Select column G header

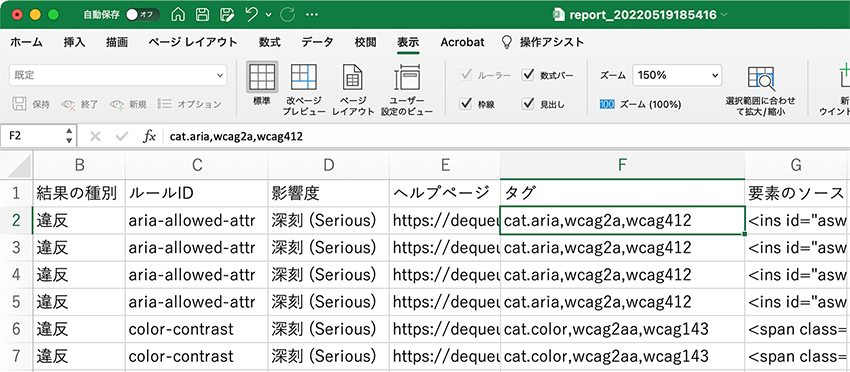(797, 166)
